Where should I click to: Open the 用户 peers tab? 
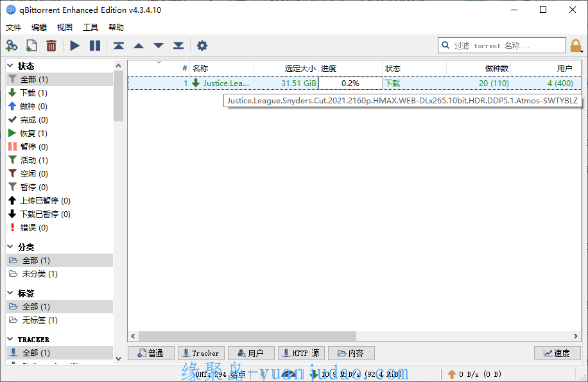(x=251, y=352)
